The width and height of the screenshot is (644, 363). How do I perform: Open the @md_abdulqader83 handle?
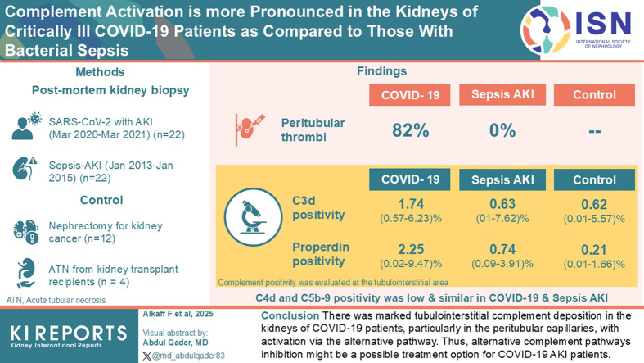(x=188, y=356)
